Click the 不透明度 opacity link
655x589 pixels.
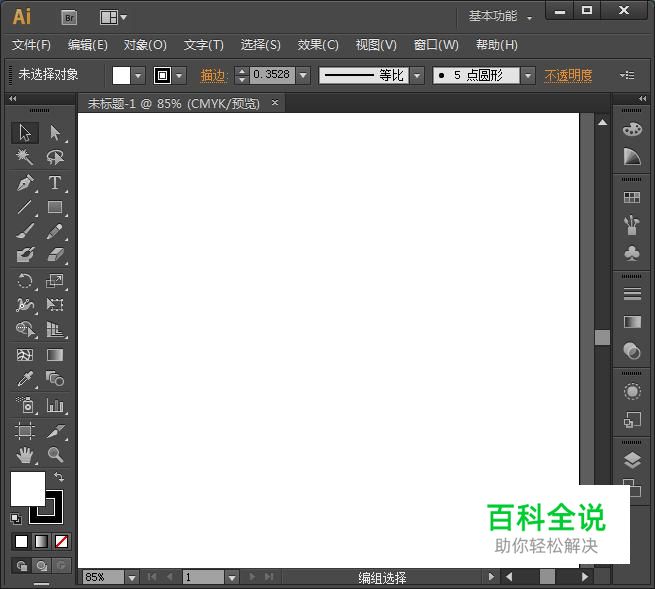(568, 76)
